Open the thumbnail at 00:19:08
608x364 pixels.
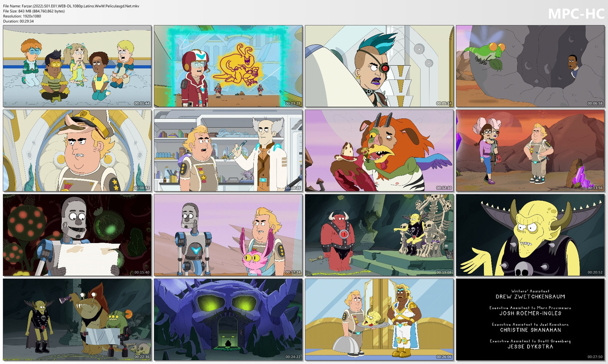coord(379,235)
